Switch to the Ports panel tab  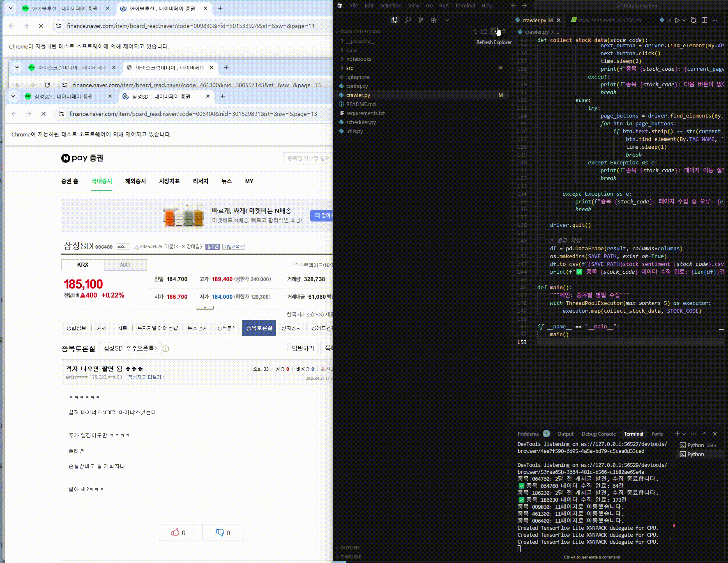657,434
